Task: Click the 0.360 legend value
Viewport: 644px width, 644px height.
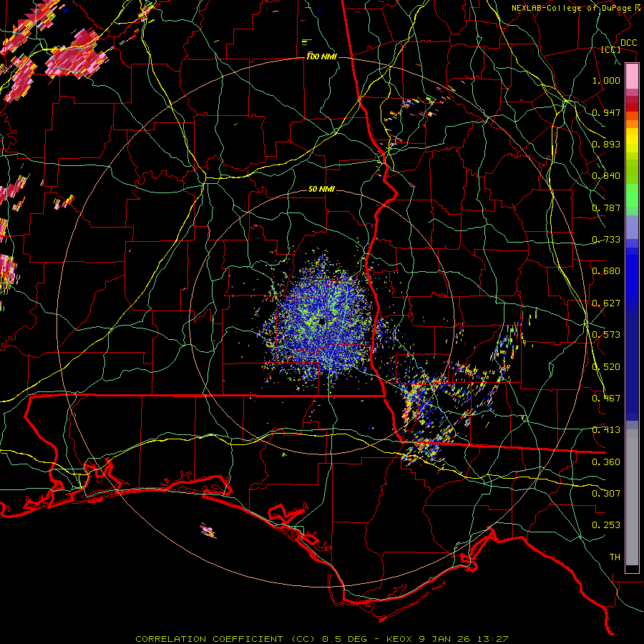Action: [606, 462]
